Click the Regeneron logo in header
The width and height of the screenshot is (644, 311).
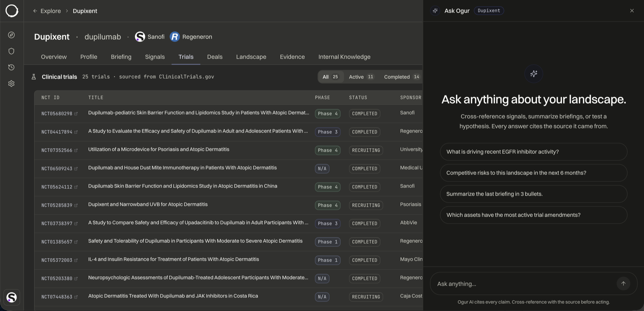tap(175, 37)
